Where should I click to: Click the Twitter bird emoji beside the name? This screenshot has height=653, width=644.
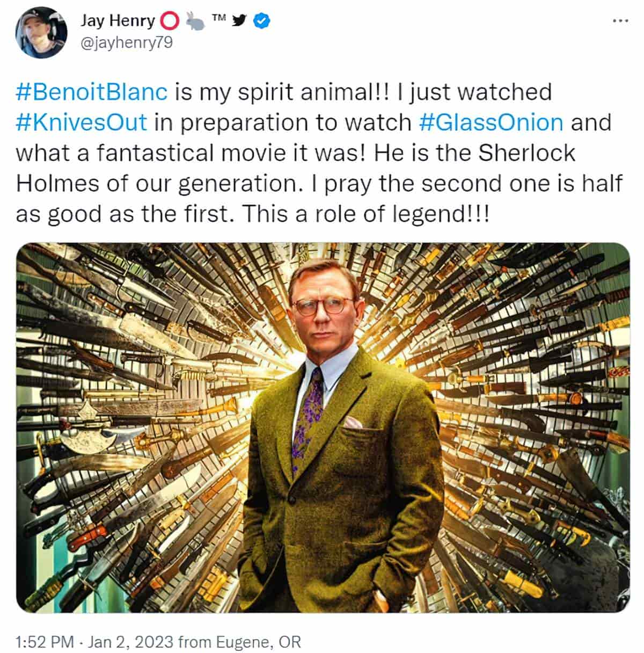240,21
